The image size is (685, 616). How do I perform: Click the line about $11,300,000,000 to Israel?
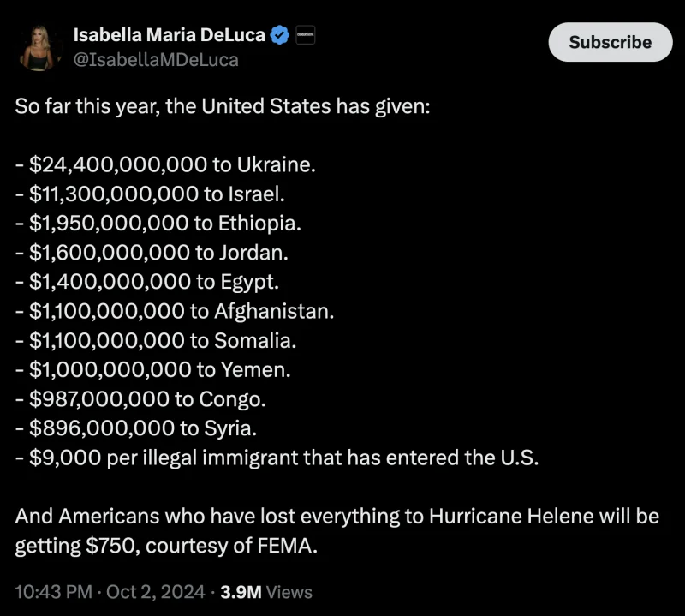pyautogui.click(x=150, y=194)
